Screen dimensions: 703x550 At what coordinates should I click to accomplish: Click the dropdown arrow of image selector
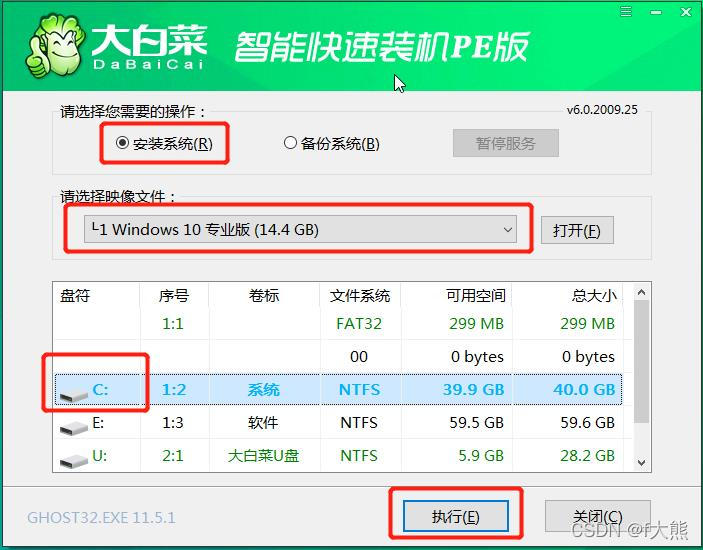[x=508, y=230]
